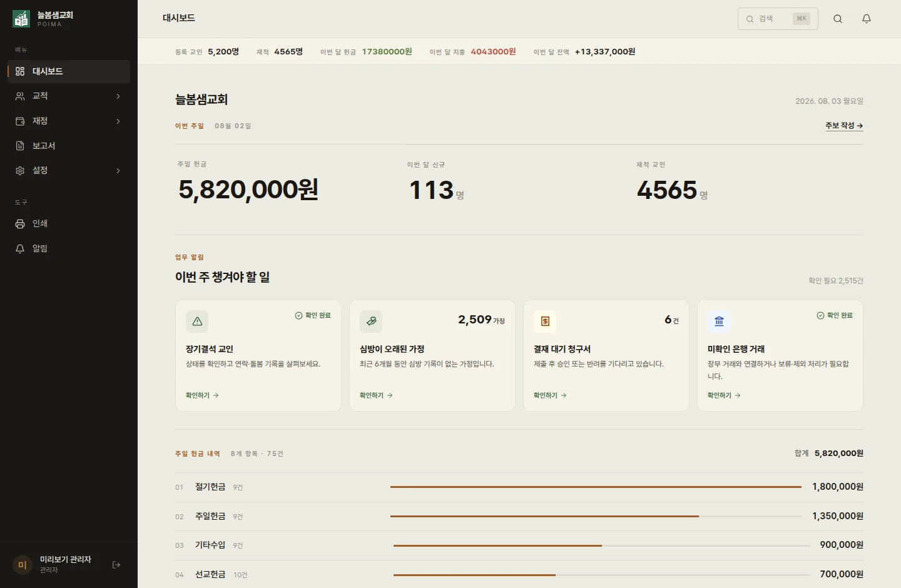Click the search magnifier icon in header
Viewport: 901px width, 588px height.
pyautogui.click(x=838, y=19)
